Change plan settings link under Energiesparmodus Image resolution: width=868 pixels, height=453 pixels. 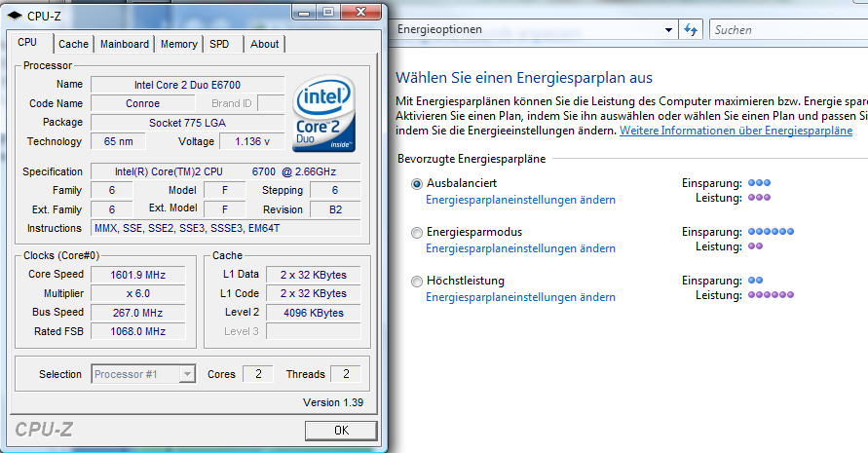(520, 248)
